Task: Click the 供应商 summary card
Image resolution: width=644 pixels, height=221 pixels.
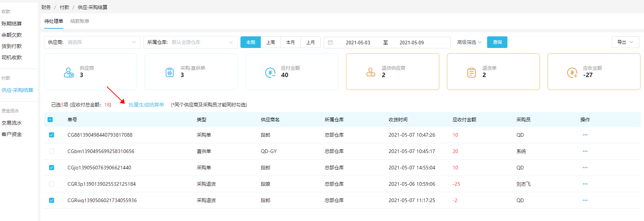Action: pyautogui.click(x=90, y=72)
